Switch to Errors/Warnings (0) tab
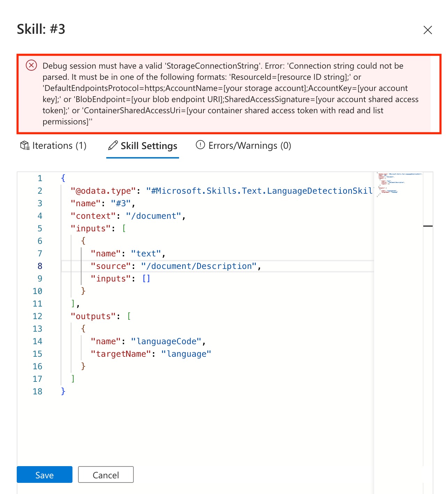 click(244, 146)
